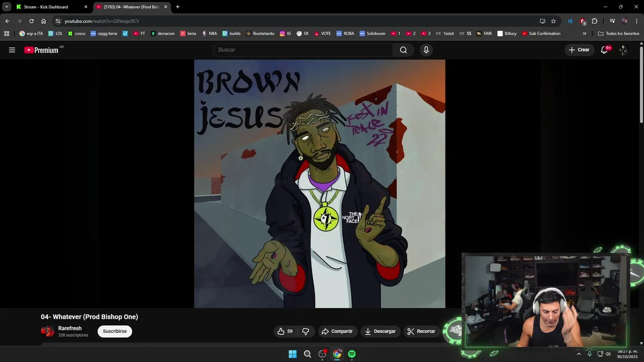644x362 pixels.
Task: Open the taskbar clock and date
Action: (x=627, y=354)
